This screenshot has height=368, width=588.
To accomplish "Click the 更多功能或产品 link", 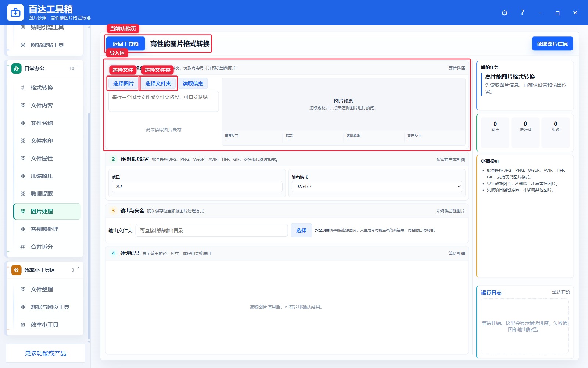I will point(46,353).
